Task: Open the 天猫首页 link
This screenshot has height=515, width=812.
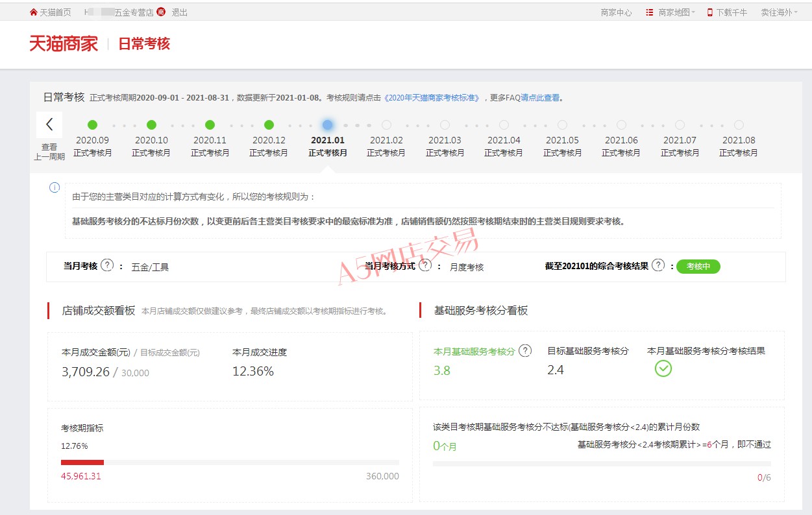Action: [55, 12]
